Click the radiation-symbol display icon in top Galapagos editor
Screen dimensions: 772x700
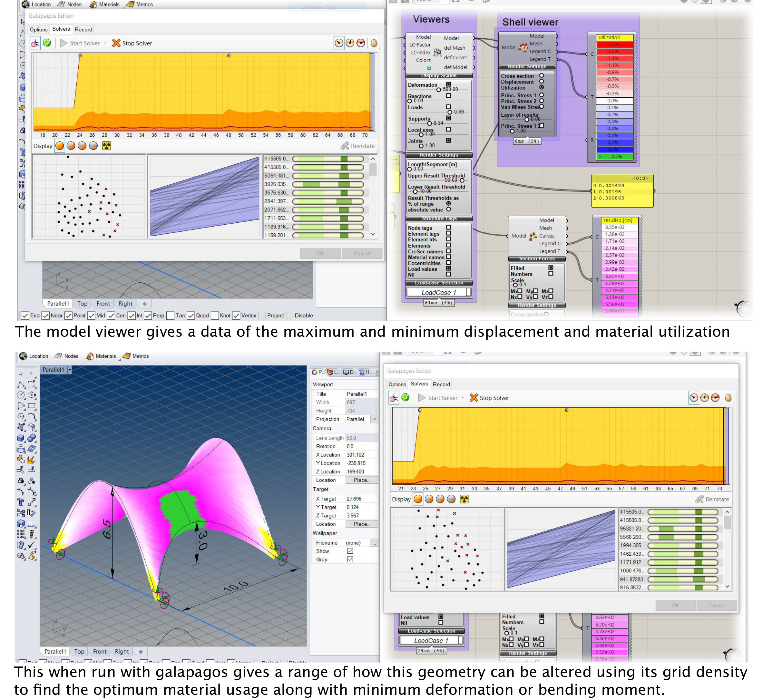[x=106, y=146]
